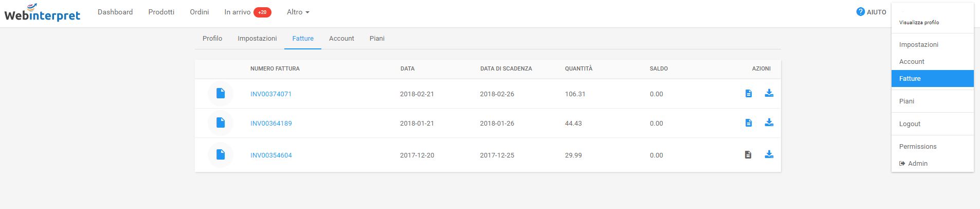
Task: View document for invoice INV00364189
Action: 749,123
